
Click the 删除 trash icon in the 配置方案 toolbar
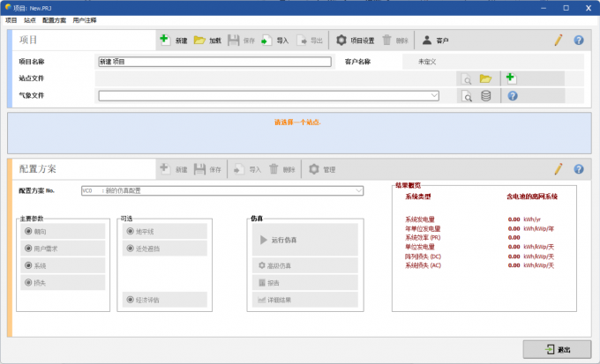coord(274,168)
